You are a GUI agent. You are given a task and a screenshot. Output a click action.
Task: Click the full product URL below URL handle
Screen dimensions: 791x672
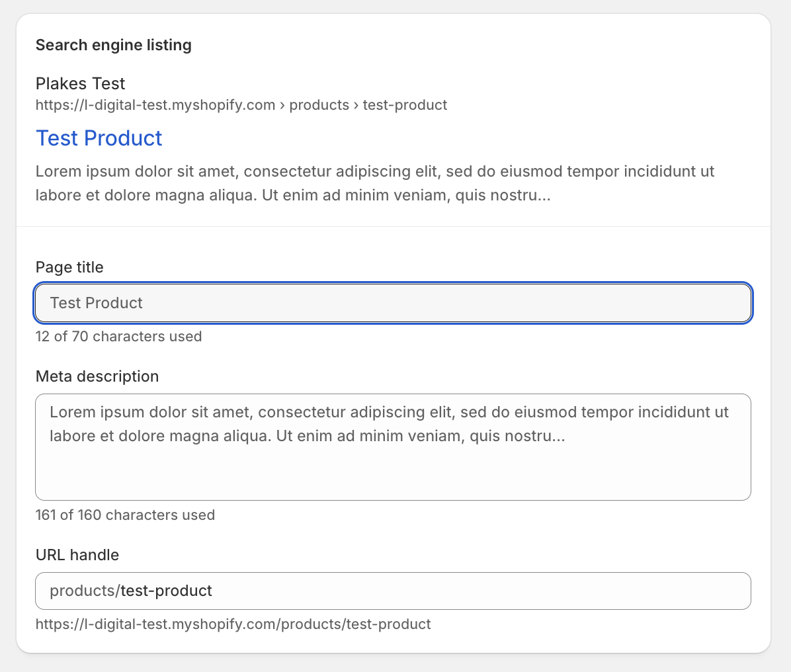coord(233,624)
